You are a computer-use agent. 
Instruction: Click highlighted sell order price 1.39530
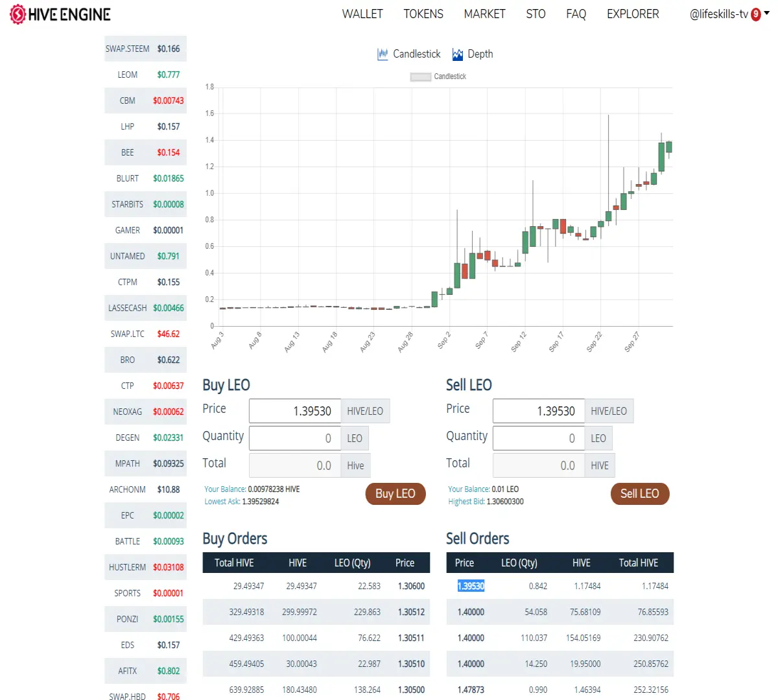(471, 586)
